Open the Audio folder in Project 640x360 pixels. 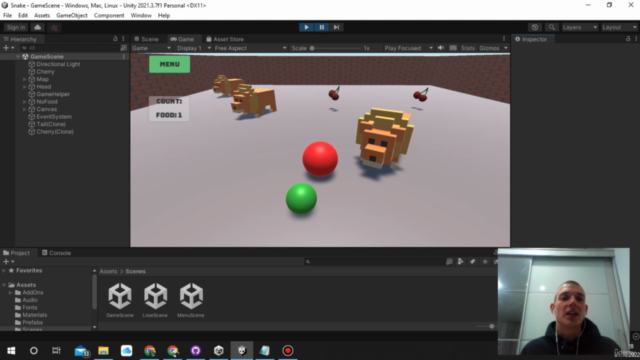coord(30,300)
